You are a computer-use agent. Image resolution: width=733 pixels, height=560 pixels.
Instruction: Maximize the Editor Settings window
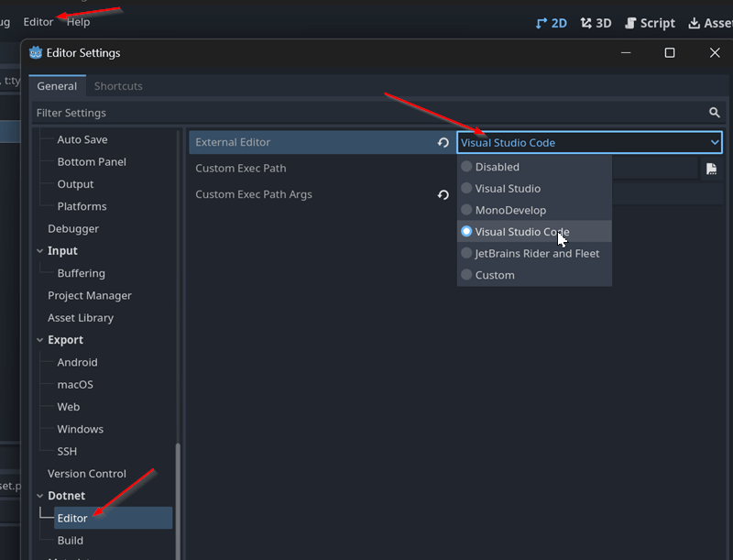click(670, 53)
